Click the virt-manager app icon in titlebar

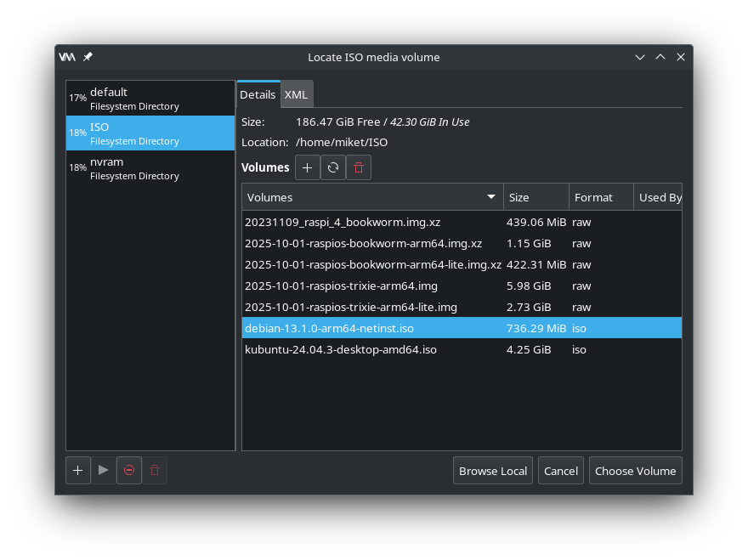pyautogui.click(x=67, y=57)
